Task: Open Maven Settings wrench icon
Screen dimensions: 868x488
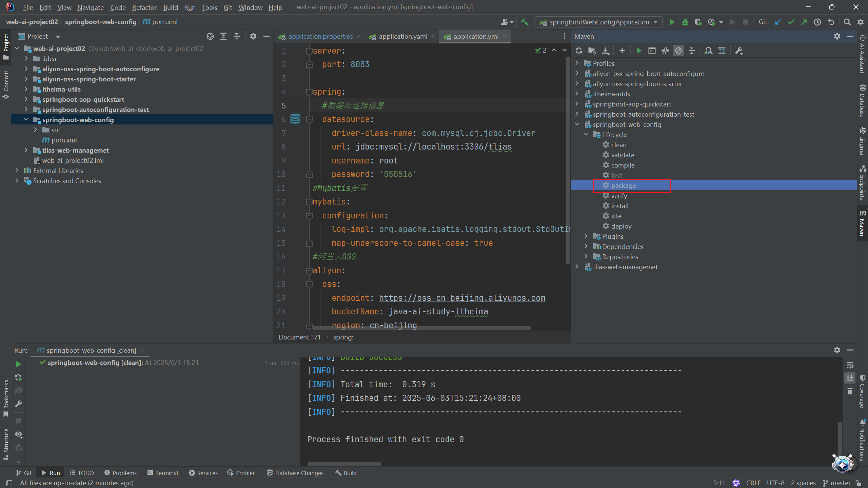Action: [x=739, y=51]
